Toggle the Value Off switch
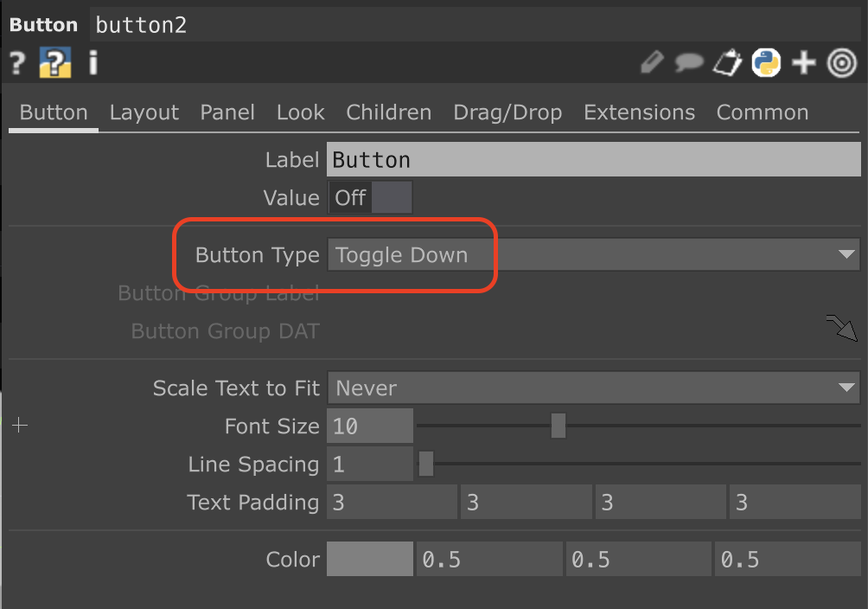The image size is (868, 609). 370,197
